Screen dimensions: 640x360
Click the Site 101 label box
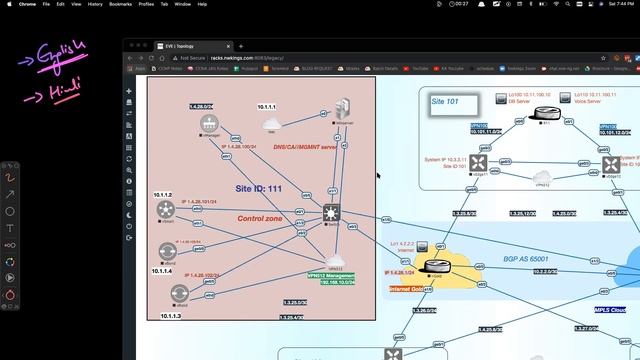tap(453, 105)
